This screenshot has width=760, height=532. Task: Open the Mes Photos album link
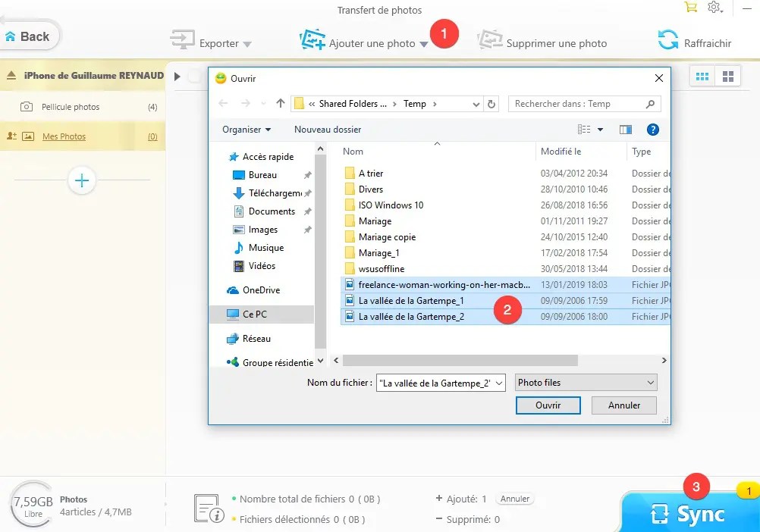click(64, 136)
